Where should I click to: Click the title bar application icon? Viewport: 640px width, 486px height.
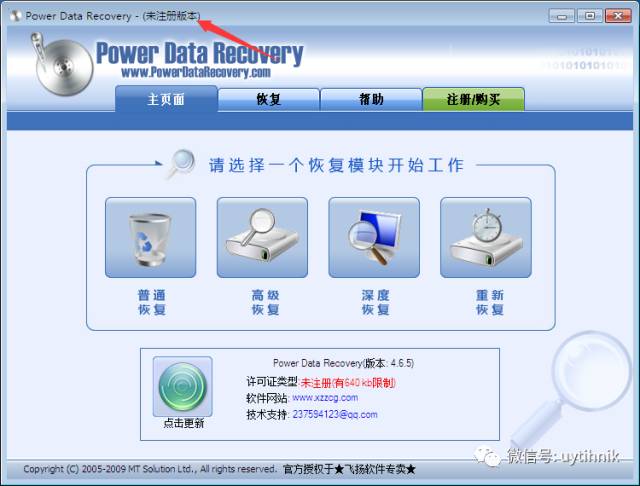pos(16,16)
